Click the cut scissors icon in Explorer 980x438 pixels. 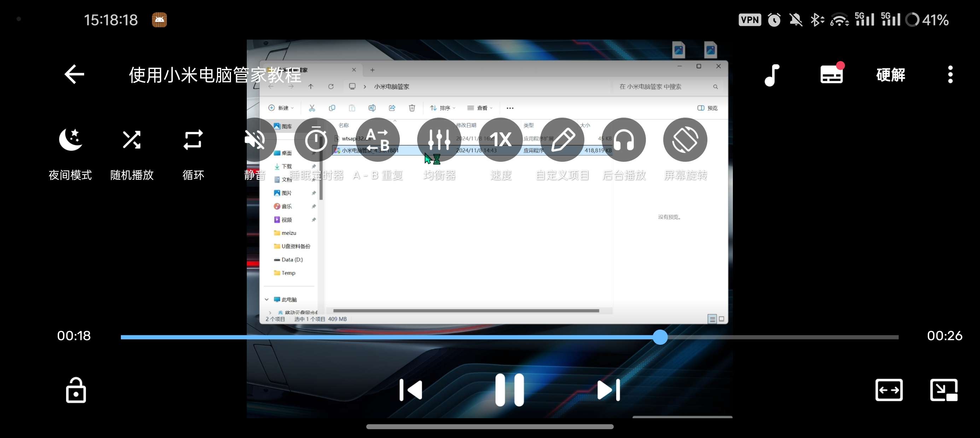[x=312, y=108]
